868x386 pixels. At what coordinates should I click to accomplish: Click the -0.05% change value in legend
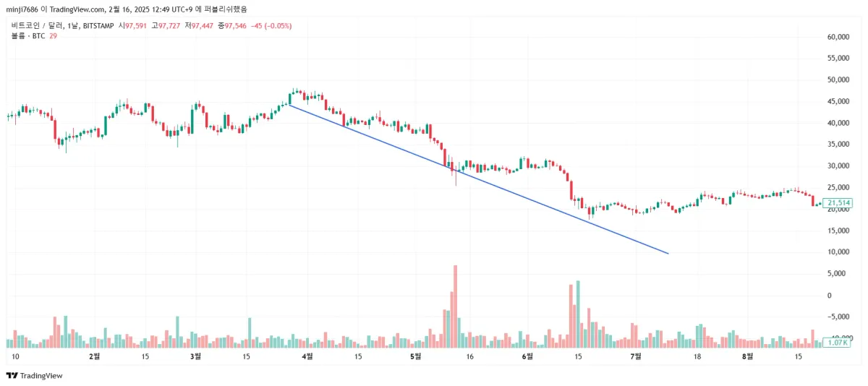(278, 25)
